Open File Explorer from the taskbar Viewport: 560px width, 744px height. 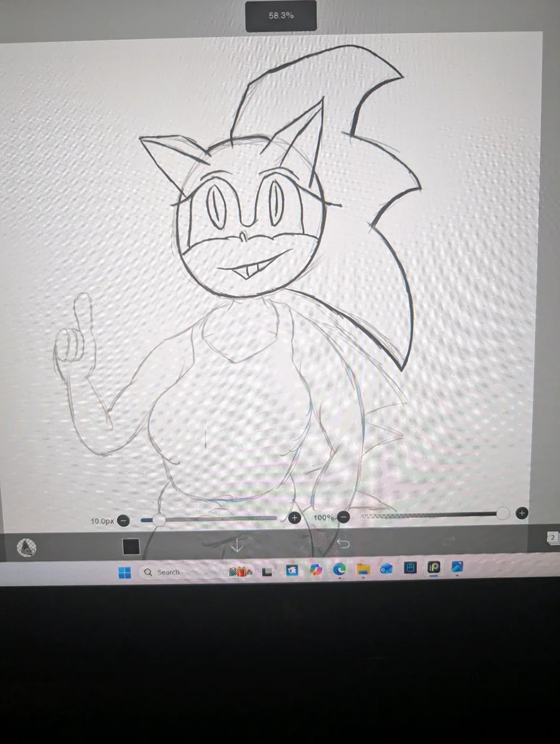[363, 569]
